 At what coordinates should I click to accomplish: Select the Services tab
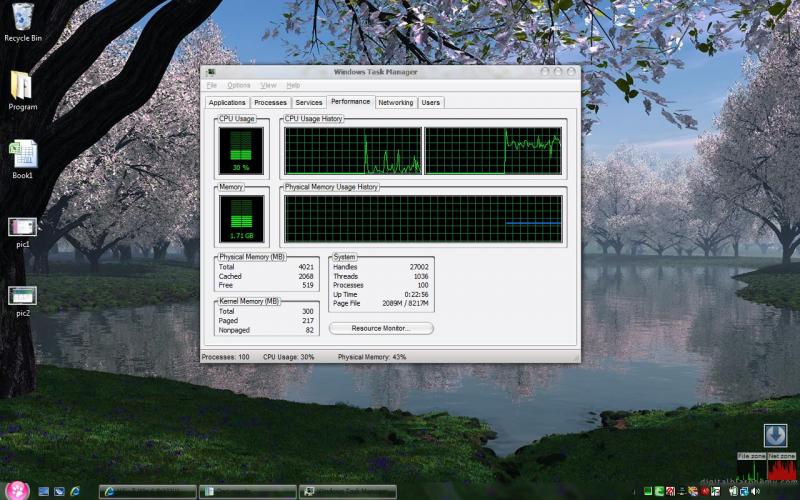(x=309, y=102)
